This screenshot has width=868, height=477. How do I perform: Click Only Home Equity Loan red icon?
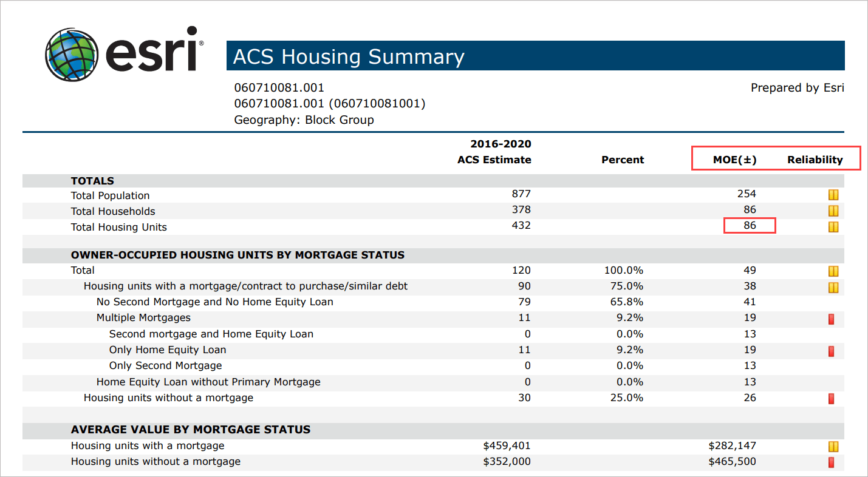832,351
